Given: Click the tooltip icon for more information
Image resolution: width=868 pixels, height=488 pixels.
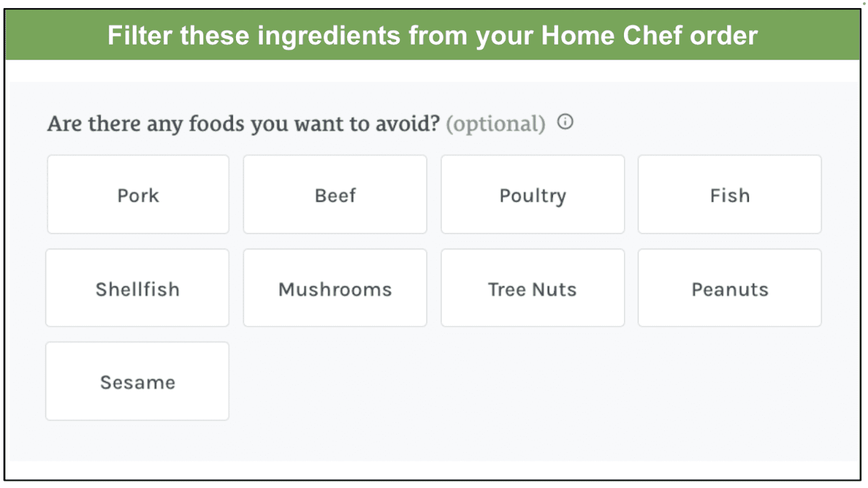Looking at the screenshot, I should [566, 122].
